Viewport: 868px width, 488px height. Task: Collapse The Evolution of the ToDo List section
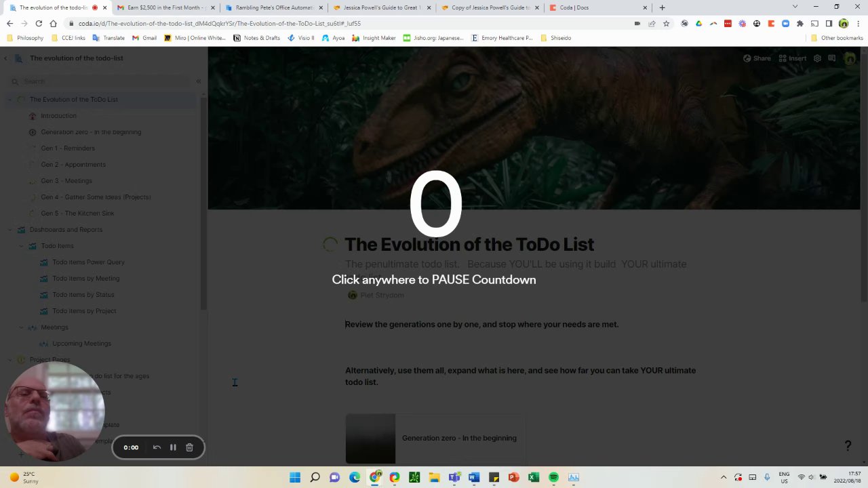click(x=10, y=100)
